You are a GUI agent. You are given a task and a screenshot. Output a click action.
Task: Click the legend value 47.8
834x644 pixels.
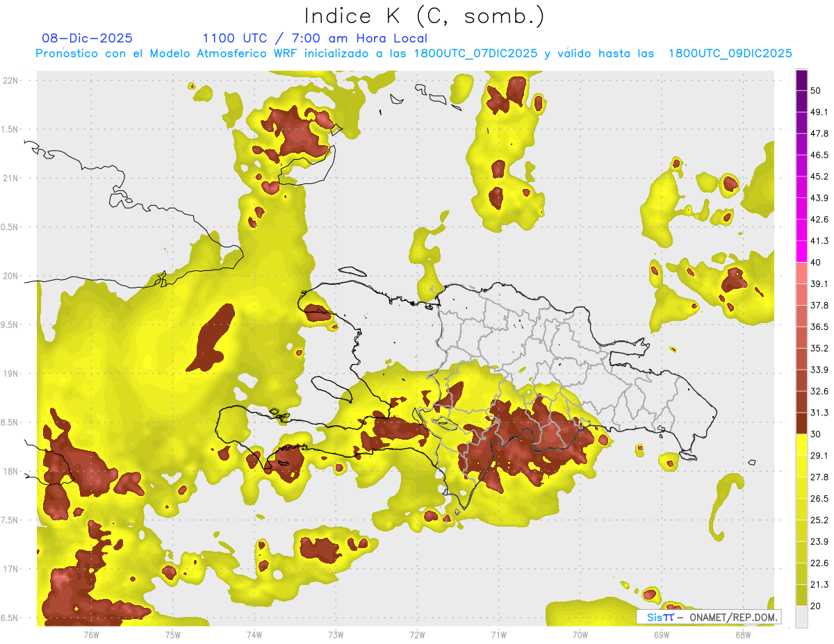pyautogui.click(x=819, y=133)
